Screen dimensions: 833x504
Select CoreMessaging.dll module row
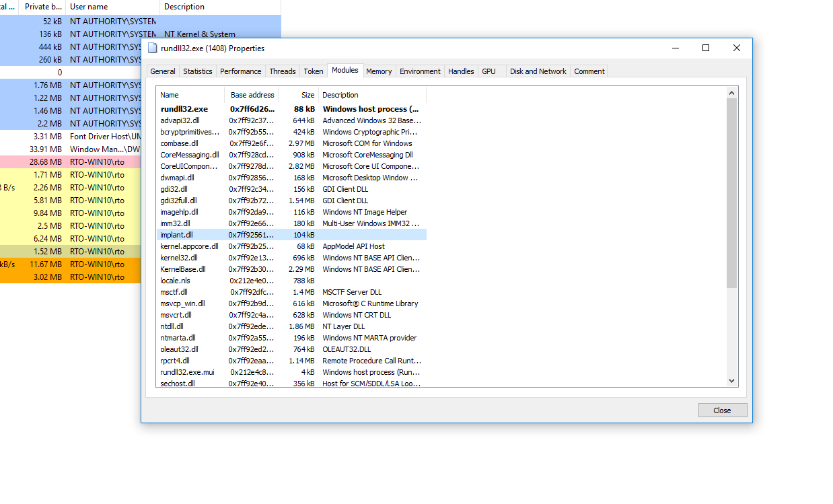[291, 155]
